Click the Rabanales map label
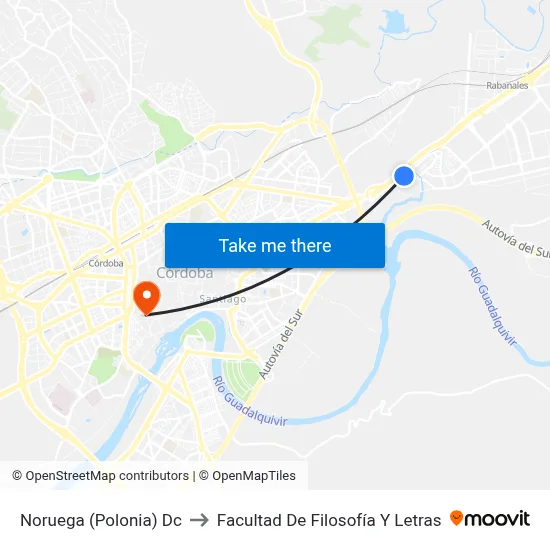The height and width of the screenshot is (550, 550). point(507,85)
